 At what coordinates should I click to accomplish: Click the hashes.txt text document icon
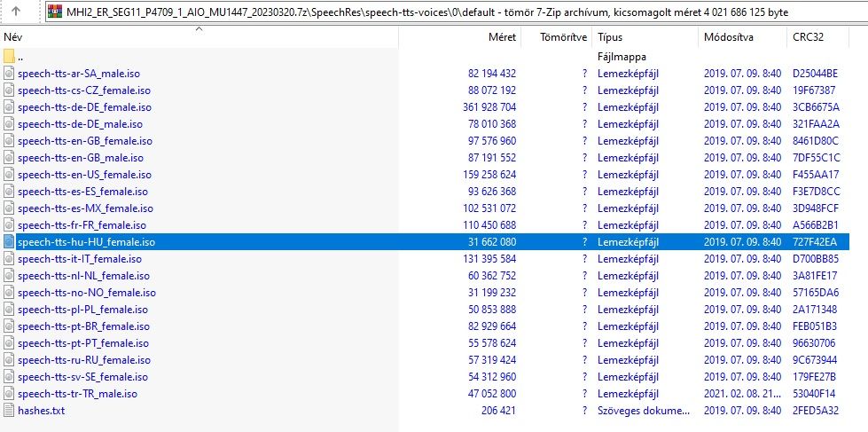click(x=10, y=411)
